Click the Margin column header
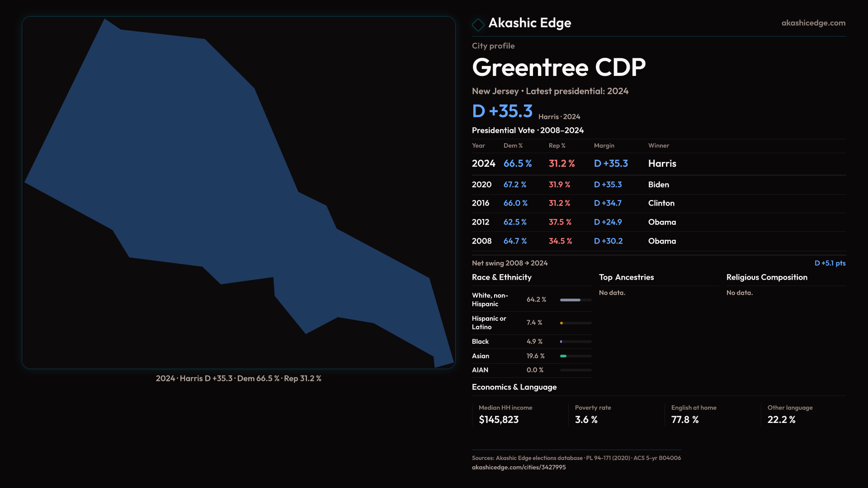This screenshot has width=868, height=488. click(x=604, y=145)
